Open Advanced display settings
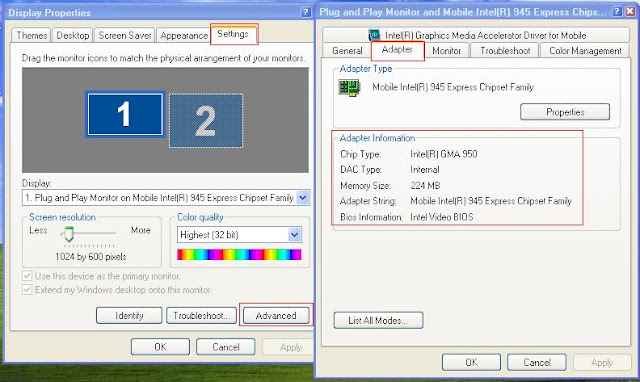640x382 pixels. 276,315
